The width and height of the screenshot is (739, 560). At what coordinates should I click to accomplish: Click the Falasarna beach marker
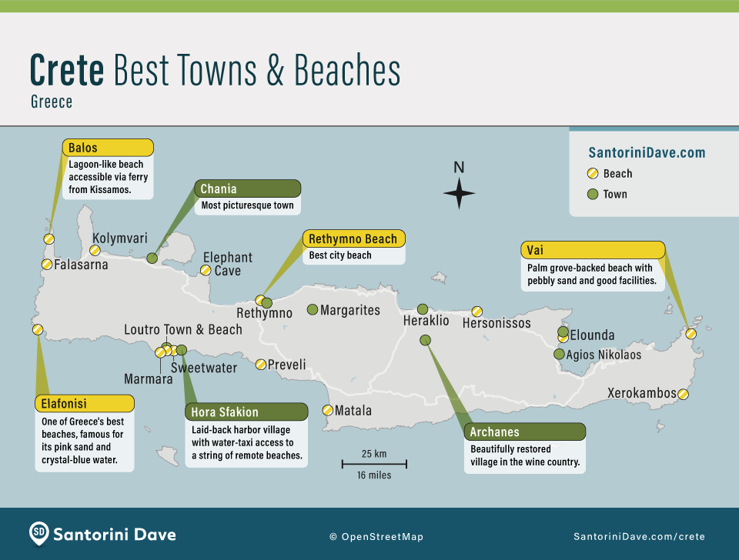(x=45, y=265)
